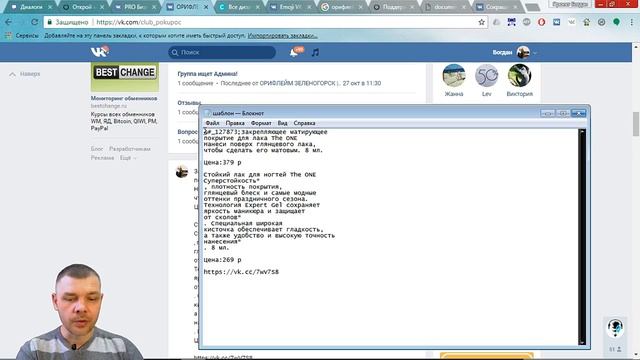Expand the Ещё footer dropdown
Viewport: 640px width, 360px height.
[x=128, y=158]
